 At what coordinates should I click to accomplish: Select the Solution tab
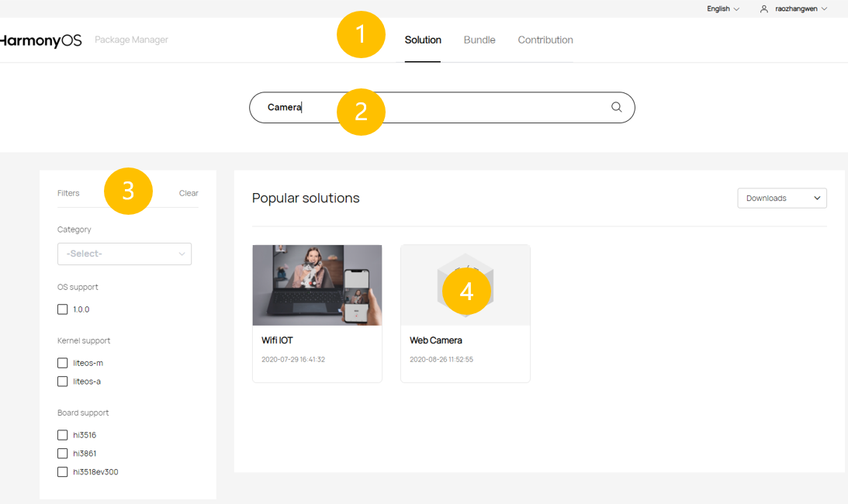click(423, 40)
